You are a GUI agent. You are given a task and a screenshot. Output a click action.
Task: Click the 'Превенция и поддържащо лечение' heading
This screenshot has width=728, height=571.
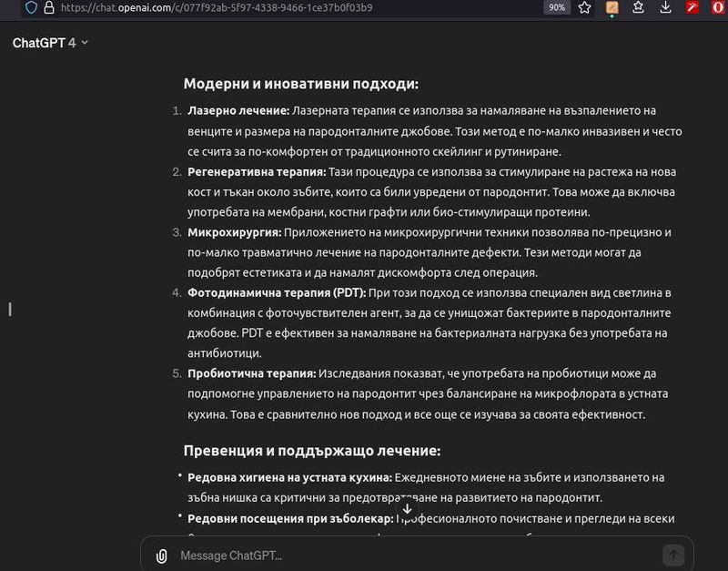tap(312, 451)
